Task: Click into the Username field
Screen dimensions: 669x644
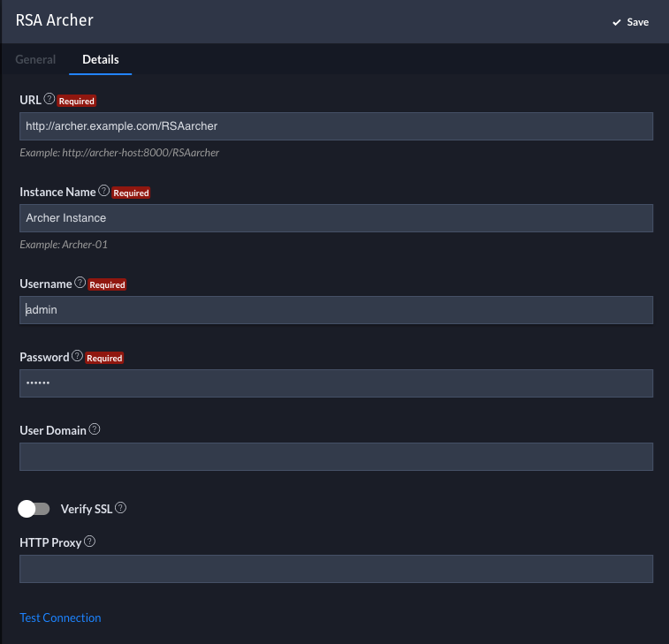Action: (x=336, y=309)
